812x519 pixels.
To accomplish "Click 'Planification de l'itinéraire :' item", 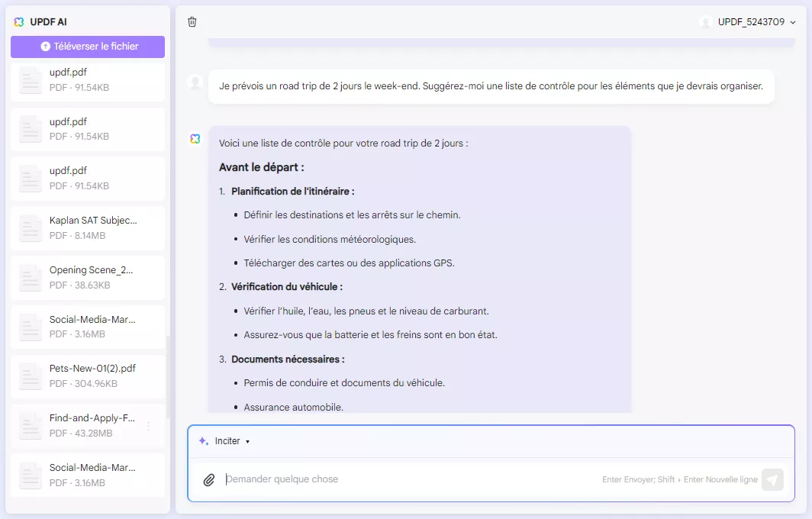I will pos(292,191).
